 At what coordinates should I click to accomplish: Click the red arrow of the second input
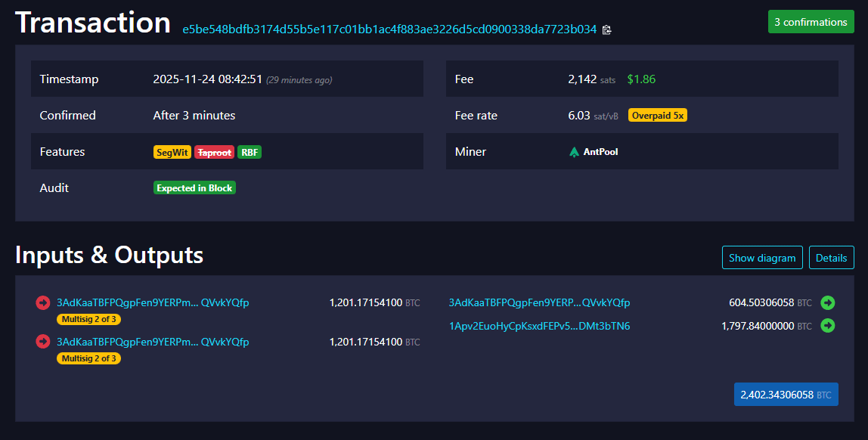42,342
